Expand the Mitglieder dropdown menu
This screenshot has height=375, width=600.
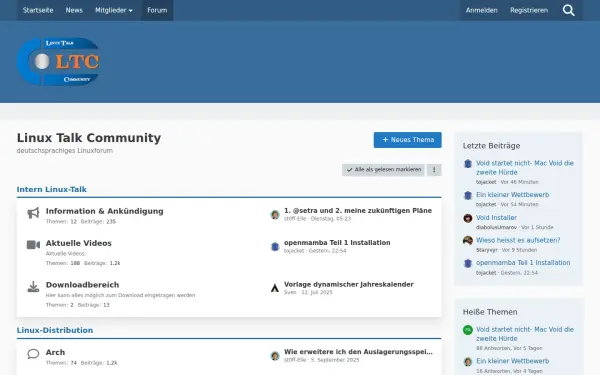click(x=114, y=10)
